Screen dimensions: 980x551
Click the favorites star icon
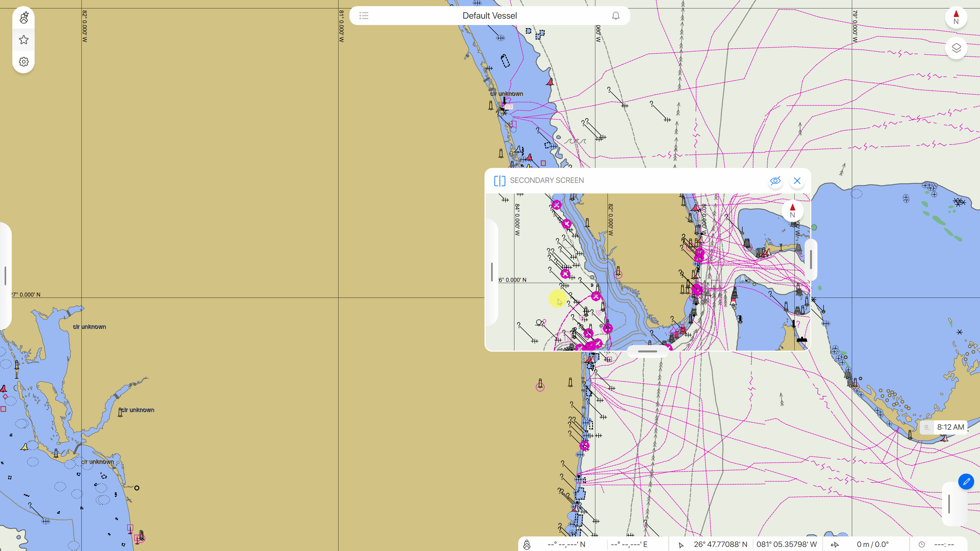pos(23,40)
